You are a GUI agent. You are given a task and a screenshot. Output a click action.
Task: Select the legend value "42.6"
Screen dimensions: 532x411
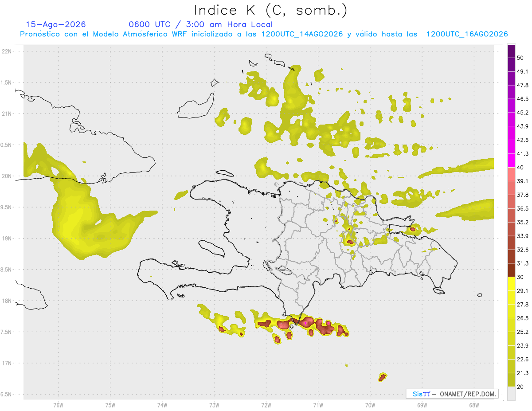[523, 140]
